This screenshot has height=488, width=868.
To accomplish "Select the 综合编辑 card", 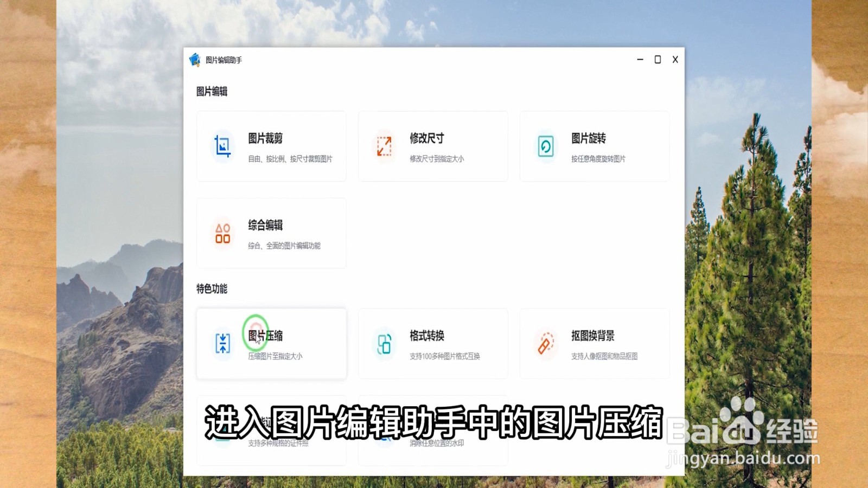I will pyautogui.click(x=271, y=234).
